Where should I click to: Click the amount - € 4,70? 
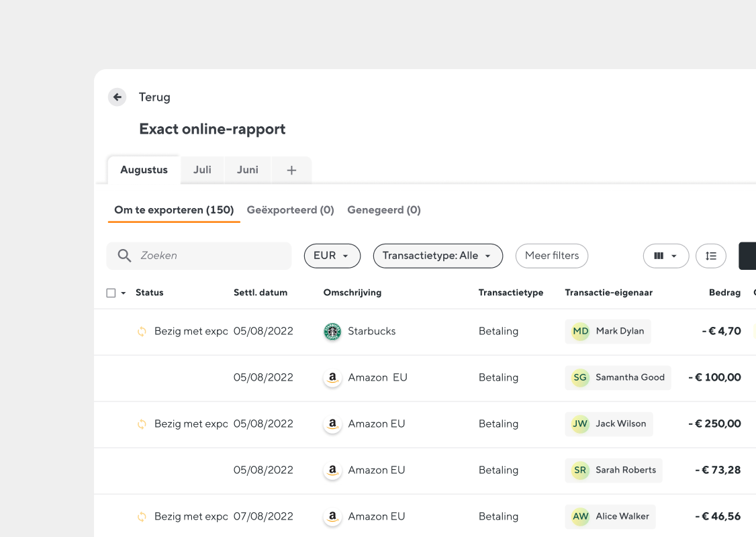[721, 331]
